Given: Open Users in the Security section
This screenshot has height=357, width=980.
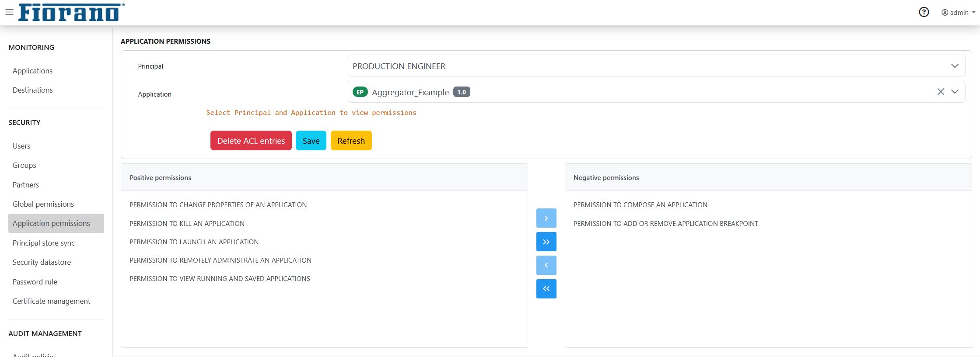Looking at the screenshot, I should point(21,146).
